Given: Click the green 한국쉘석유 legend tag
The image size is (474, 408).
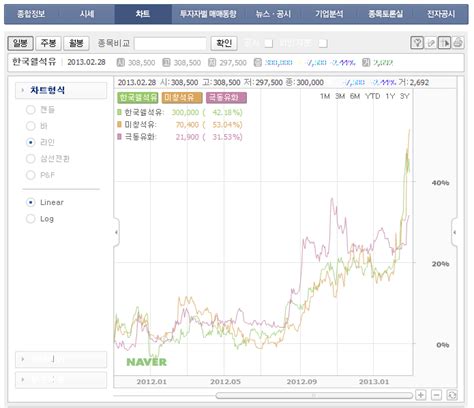Looking at the screenshot, I should click(138, 98).
